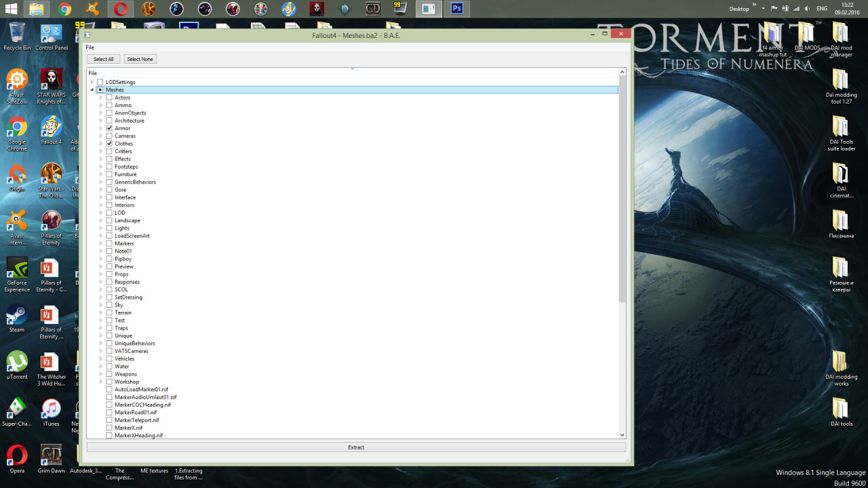Expand the LODSettings tree node

pyautogui.click(x=92, y=82)
